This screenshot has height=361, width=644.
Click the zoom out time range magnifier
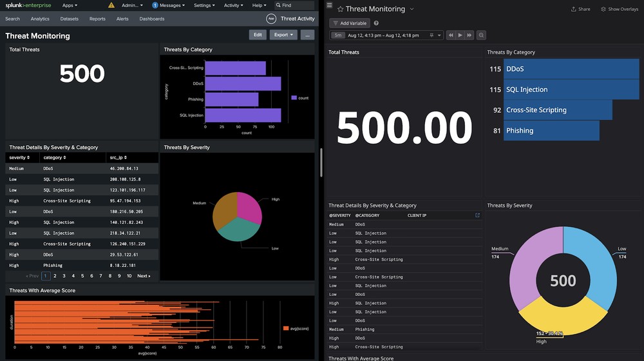click(481, 35)
